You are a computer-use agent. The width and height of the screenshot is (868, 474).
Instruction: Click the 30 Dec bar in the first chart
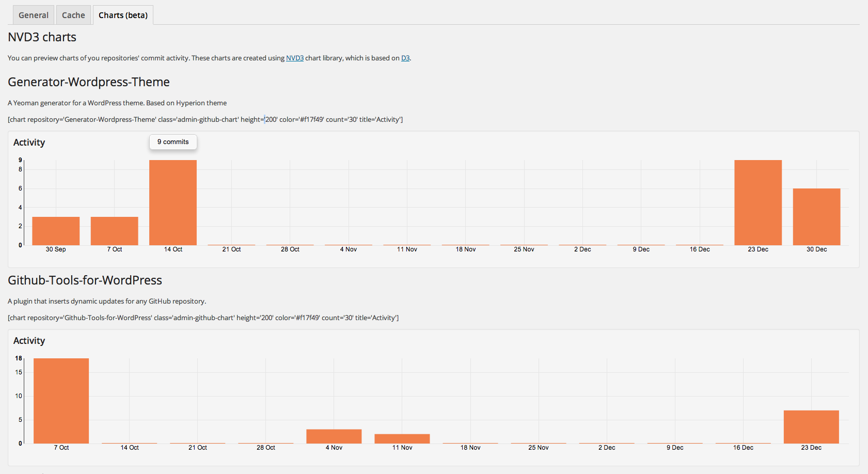817,217
